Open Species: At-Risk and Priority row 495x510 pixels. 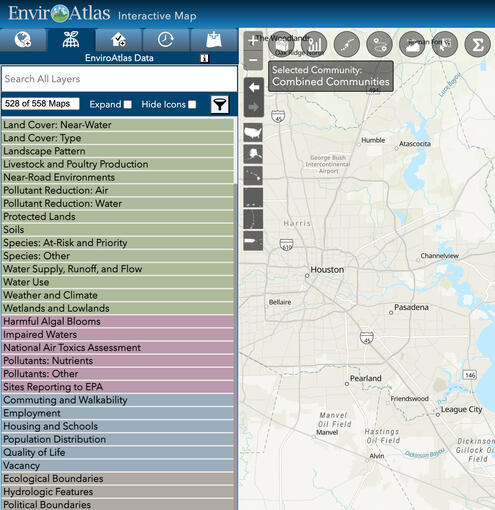click(x=118, y=243)
